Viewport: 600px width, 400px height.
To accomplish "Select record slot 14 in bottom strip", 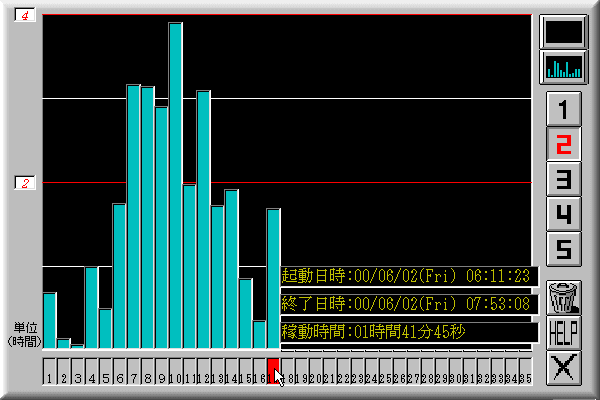I will tap(232, 371).
